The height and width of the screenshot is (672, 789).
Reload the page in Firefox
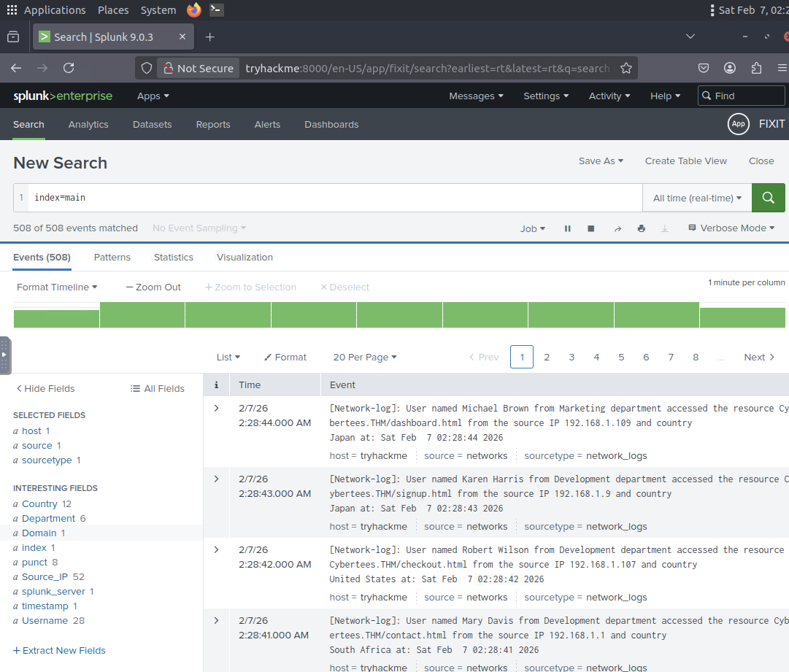click(x=69, y=68)
